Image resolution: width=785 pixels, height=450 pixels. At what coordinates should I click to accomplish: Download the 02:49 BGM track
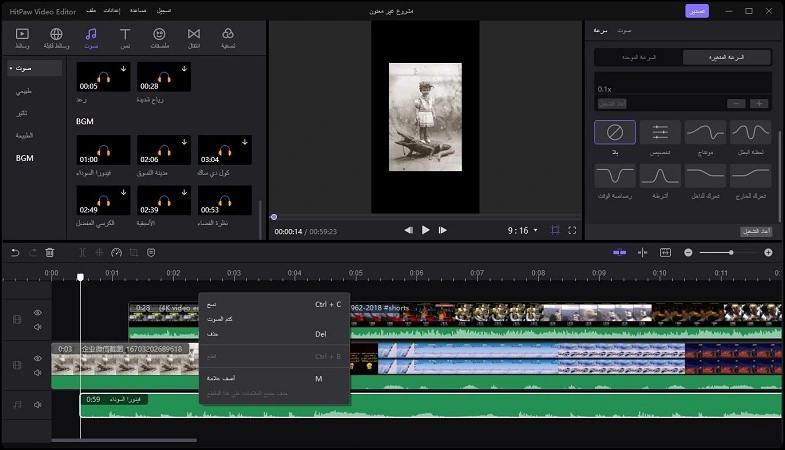coord(124,192)
